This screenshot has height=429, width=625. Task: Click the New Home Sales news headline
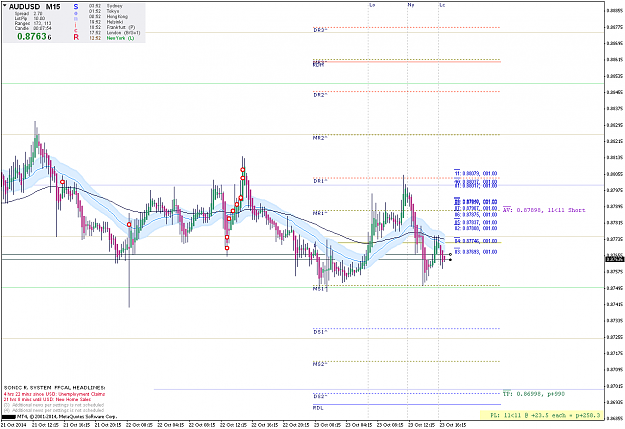click(47, 399)
